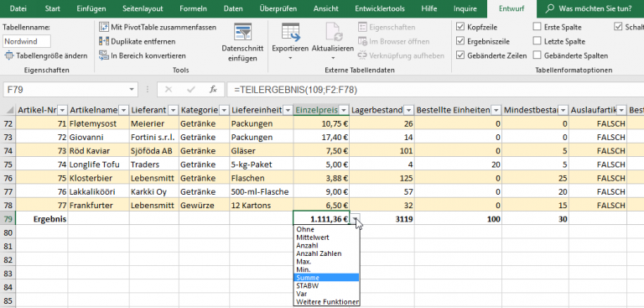Click the Was möchten Sie tun search
The width and height of the screenshot is (644, 308).
click(x=595, y=8)
